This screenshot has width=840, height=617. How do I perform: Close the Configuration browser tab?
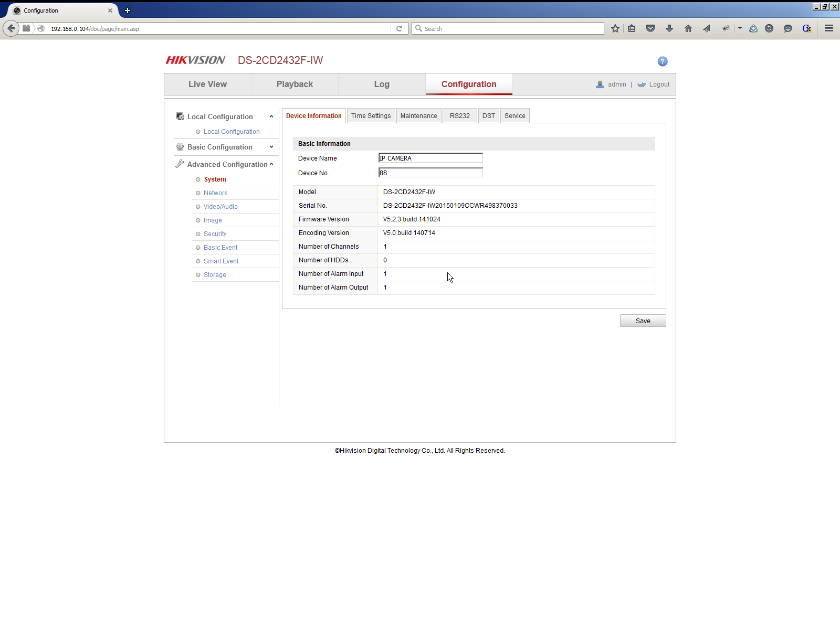point(110,10)
